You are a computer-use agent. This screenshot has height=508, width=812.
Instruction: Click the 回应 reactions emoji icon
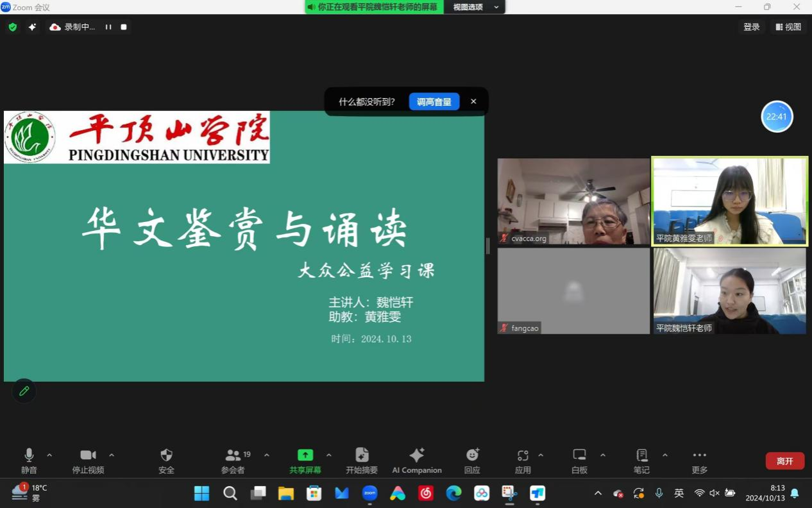pos(472,455)
